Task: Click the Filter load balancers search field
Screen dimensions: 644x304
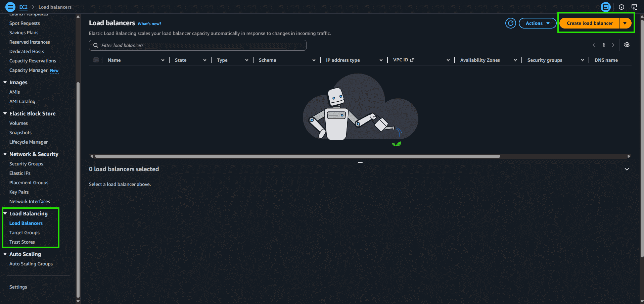Action: pos(198,45)
